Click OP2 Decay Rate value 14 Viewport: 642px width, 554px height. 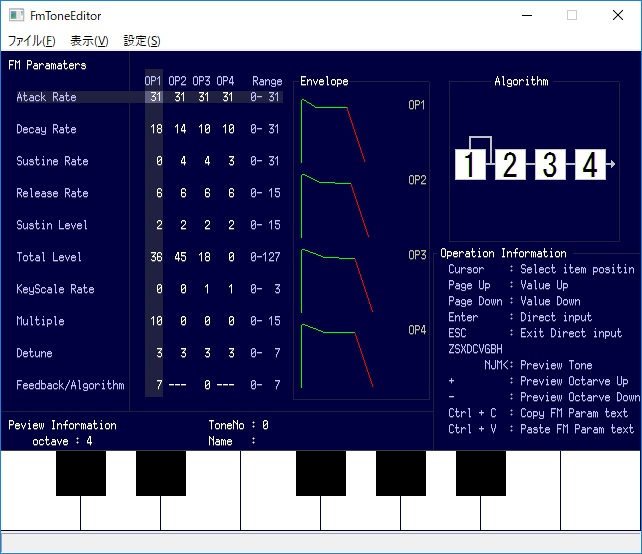[x=180, y=129]
